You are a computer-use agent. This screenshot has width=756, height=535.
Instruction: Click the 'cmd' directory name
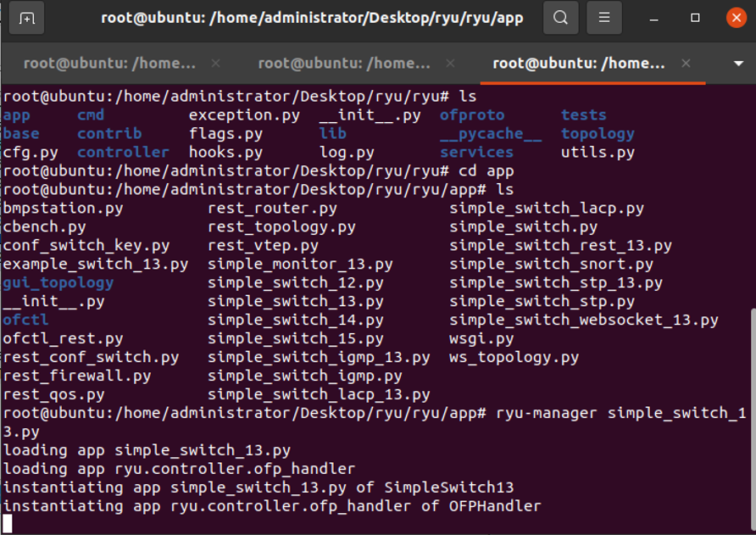pos(91,114)
